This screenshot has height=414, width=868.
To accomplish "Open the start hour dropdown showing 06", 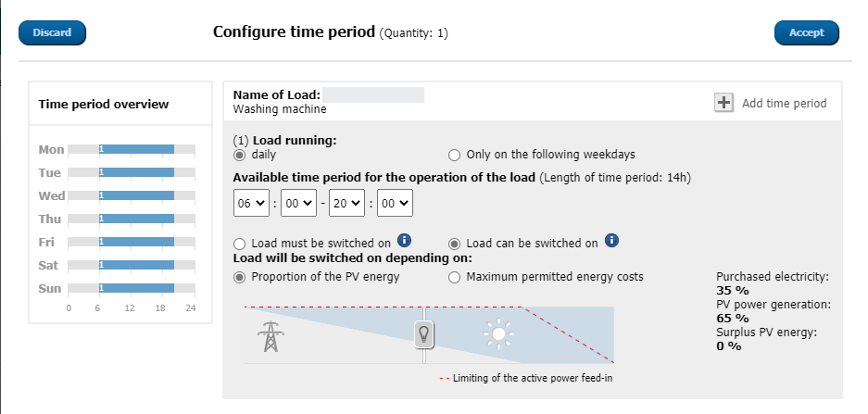I will pyautogui.click(x=251, y=203).
